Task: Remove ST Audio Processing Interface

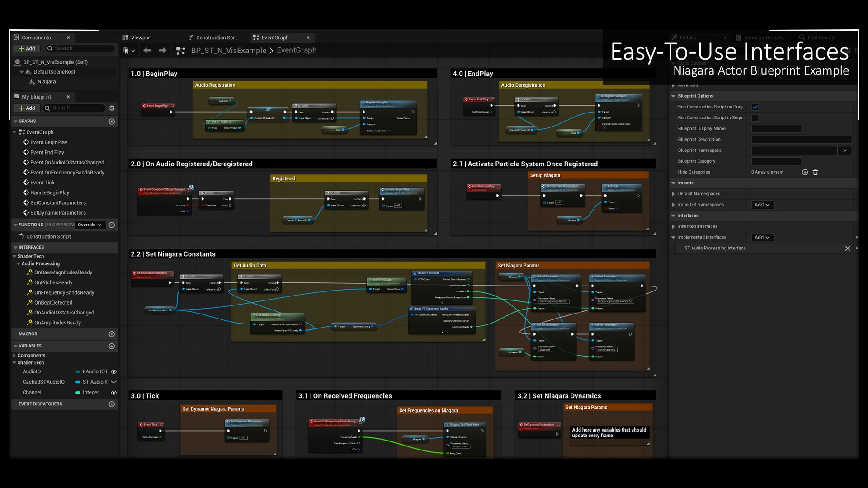Action: pos(847,249)
